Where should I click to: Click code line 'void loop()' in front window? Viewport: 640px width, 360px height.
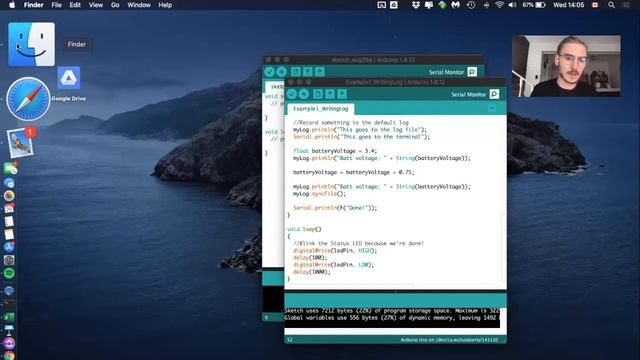(x=304, y=229)
